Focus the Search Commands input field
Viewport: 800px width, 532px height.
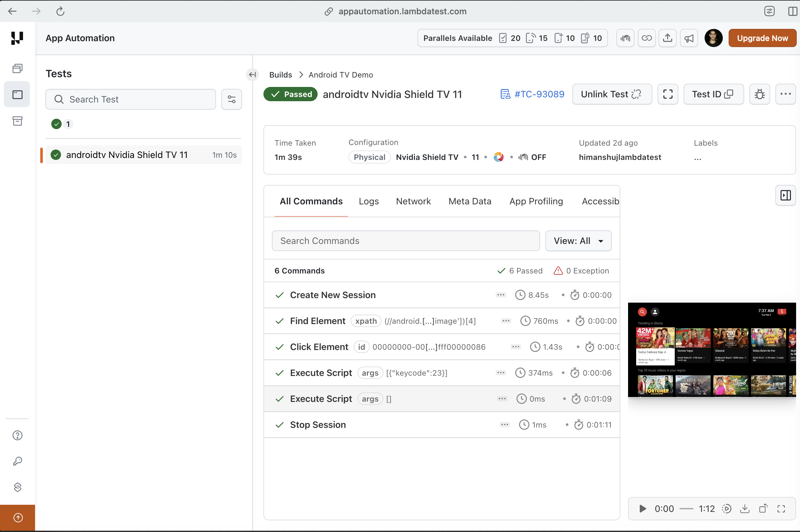pyautogui.click(x=406, y=241)
